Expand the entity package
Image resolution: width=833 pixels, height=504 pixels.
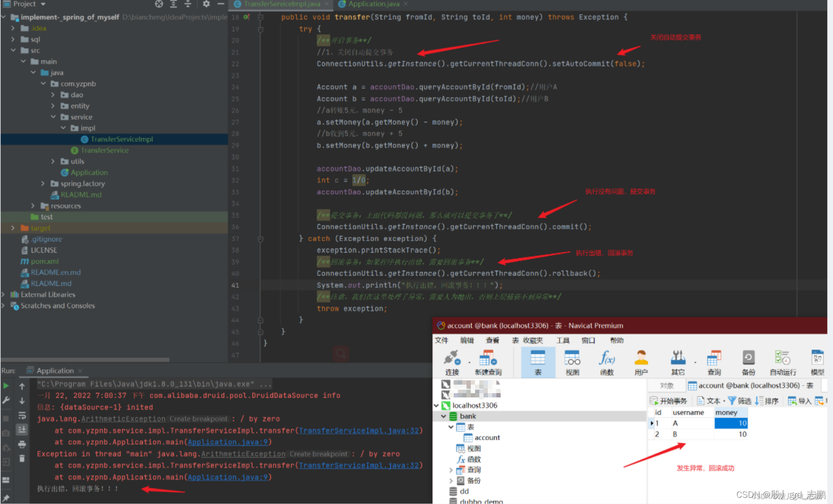(53, 106)
